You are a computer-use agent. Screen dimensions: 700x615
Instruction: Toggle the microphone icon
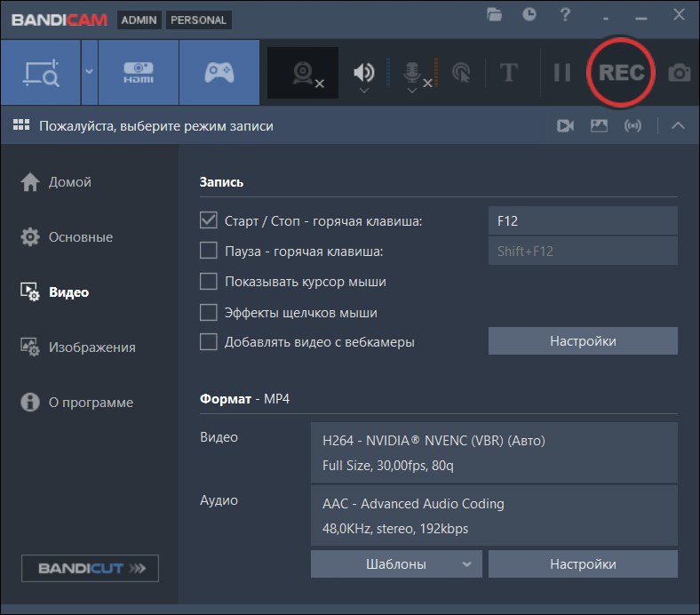pos(413,73)
